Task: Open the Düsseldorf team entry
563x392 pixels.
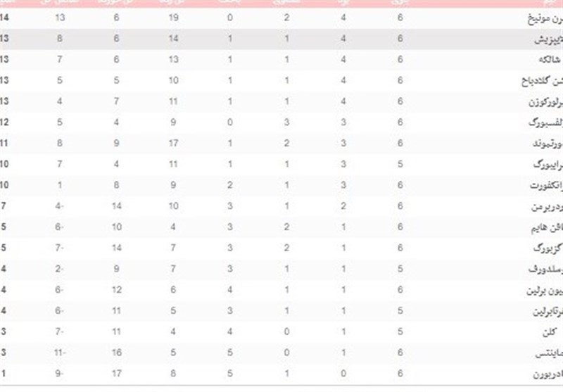Action: 546,269
